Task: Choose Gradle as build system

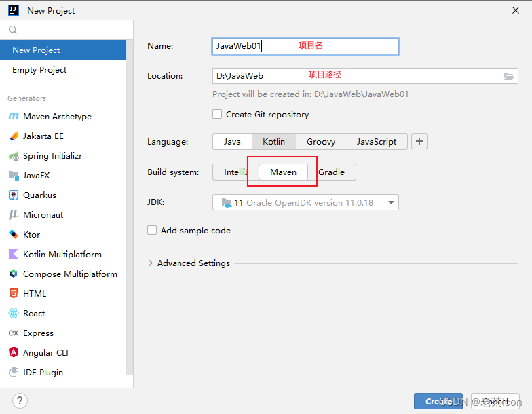Action: pyautogui.click(x=331, y=172)
